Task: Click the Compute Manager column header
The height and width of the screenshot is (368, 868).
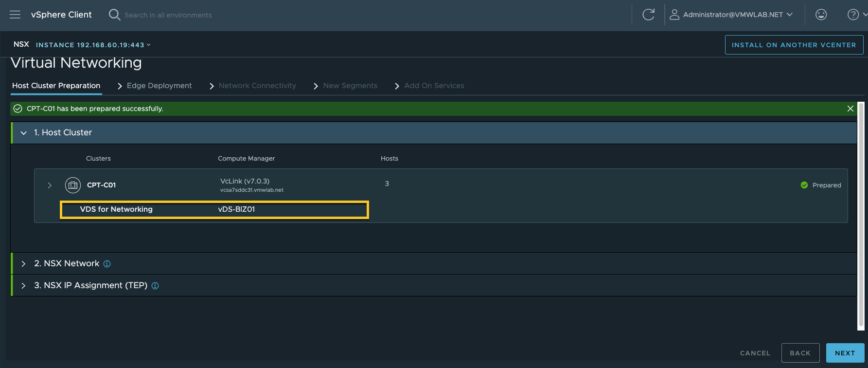Action: [246, 159]
